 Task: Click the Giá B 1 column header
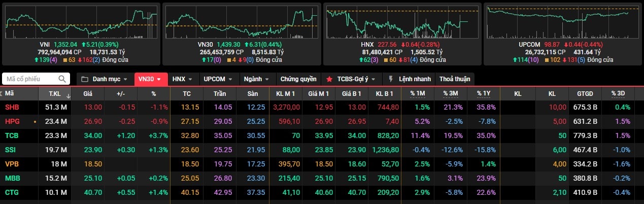point(352,93)
